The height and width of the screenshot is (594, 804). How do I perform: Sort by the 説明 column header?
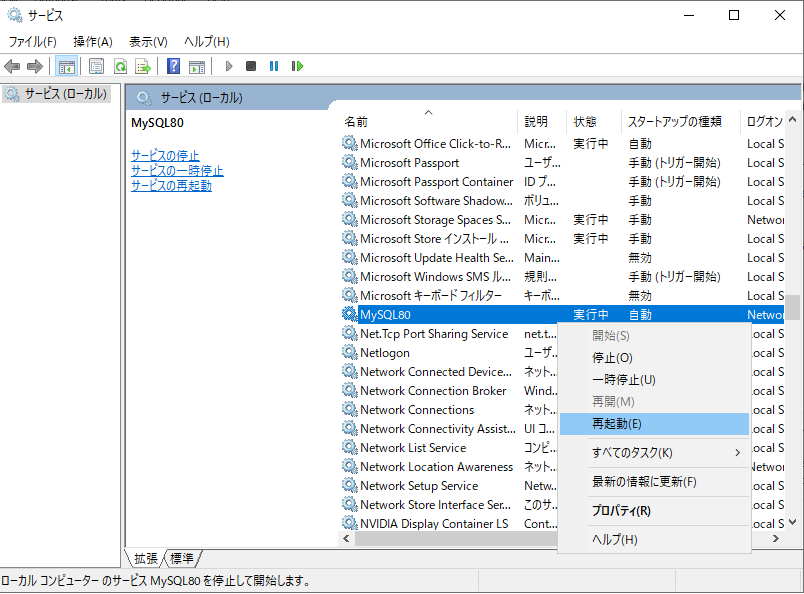tap(542, 122)
